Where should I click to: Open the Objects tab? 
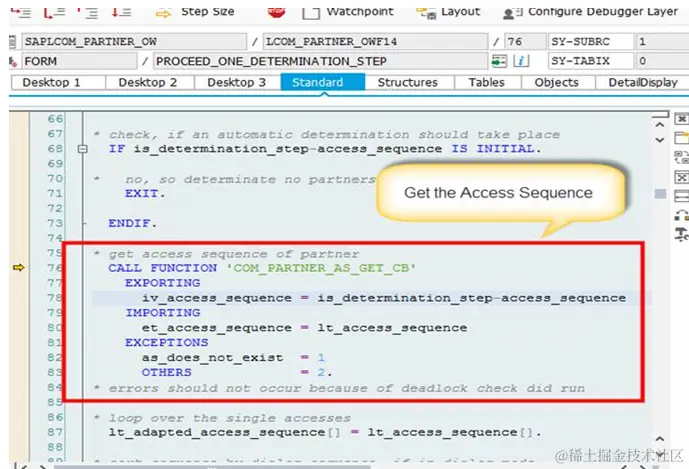[558, 83]
